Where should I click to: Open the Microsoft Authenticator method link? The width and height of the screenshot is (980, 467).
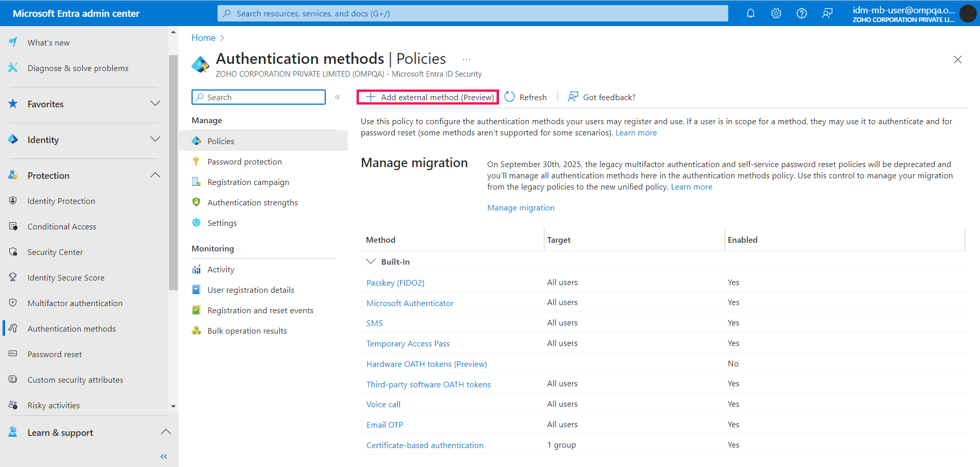click(x=410, y=303)
